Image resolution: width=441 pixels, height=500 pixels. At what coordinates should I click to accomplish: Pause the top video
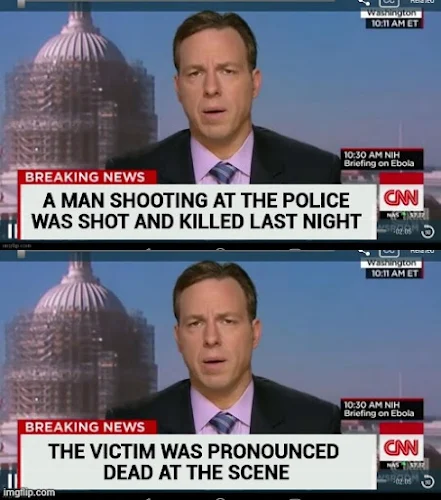click(x=11, y=229)
